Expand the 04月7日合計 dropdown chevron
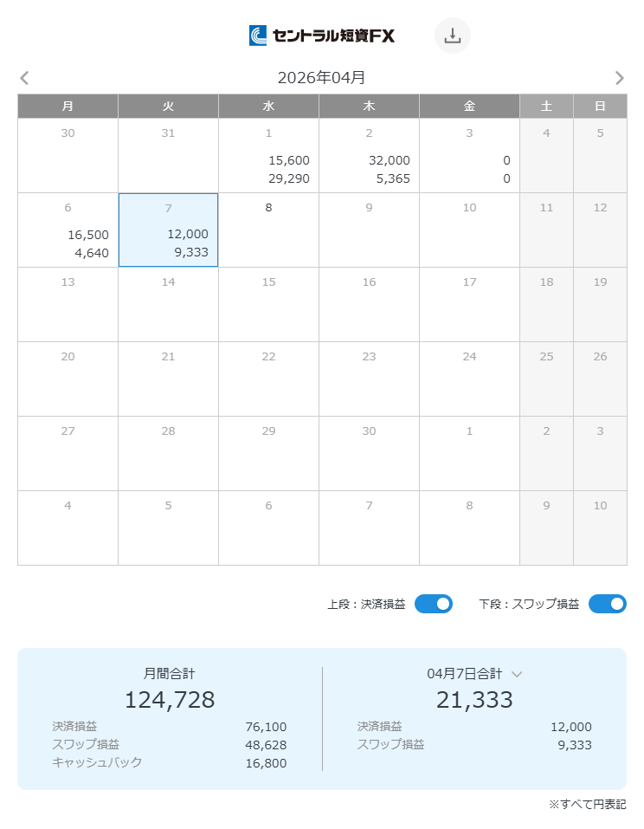Screen dimensions: 644x829 [x=517, y=674]
